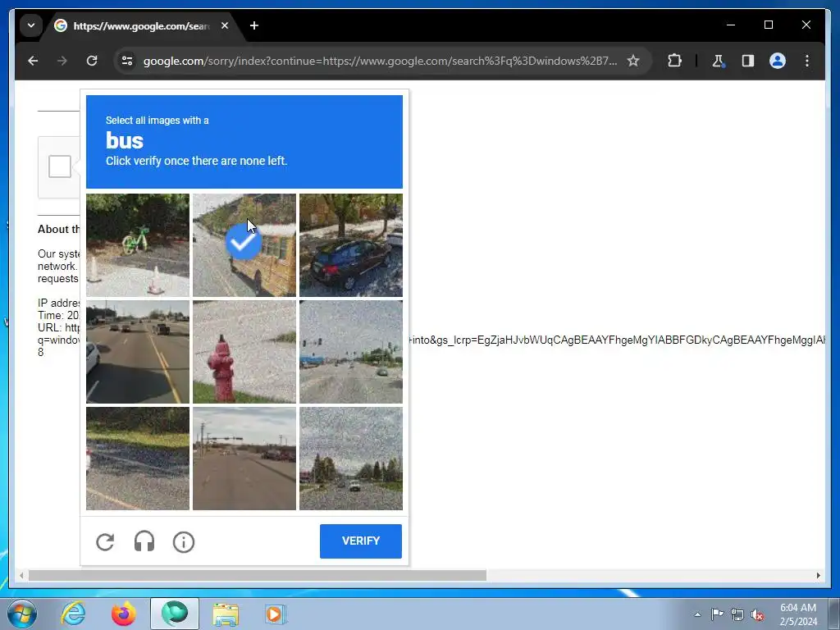Click the horizontal scrollbar left arrow
The height and width of the screenshot is (630, 840).
tap(21, 575)
